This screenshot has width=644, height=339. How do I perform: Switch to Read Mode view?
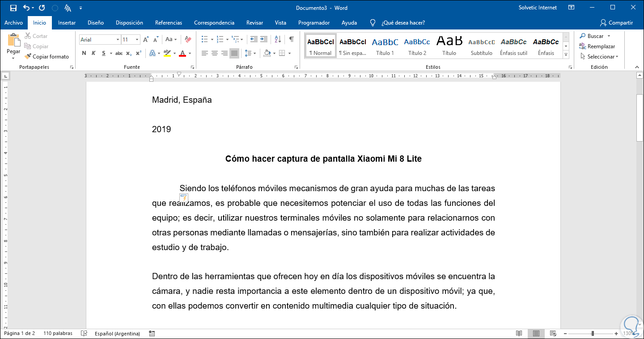click(519, 333)
